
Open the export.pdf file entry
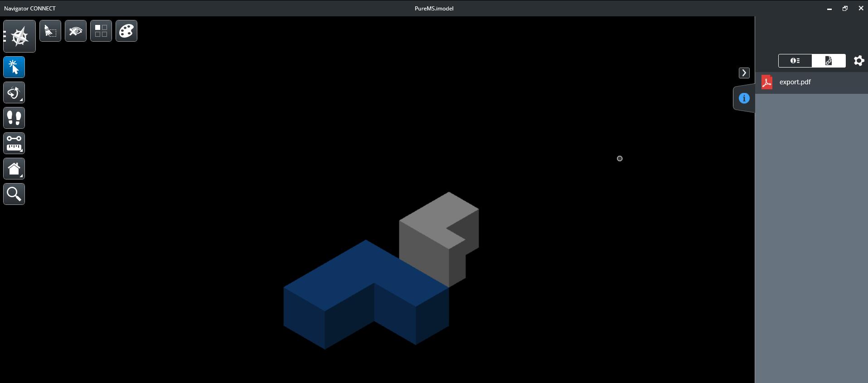coord(811,82)
